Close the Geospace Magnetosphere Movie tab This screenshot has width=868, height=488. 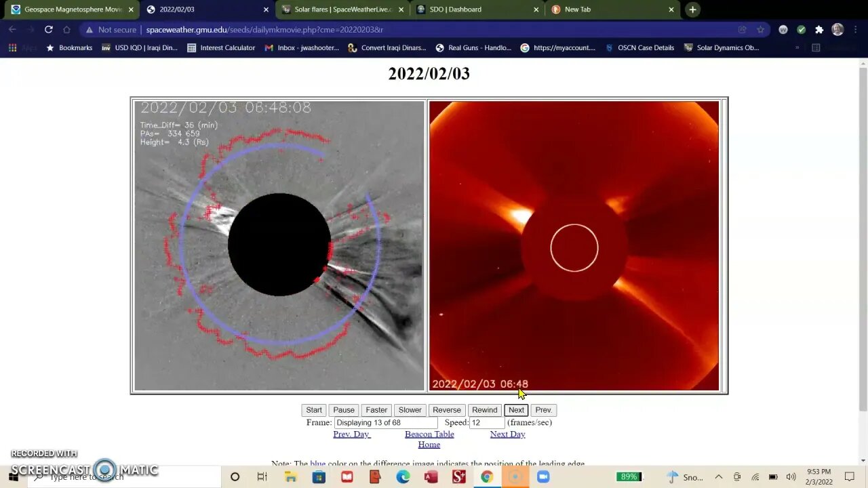coord(130,9)
